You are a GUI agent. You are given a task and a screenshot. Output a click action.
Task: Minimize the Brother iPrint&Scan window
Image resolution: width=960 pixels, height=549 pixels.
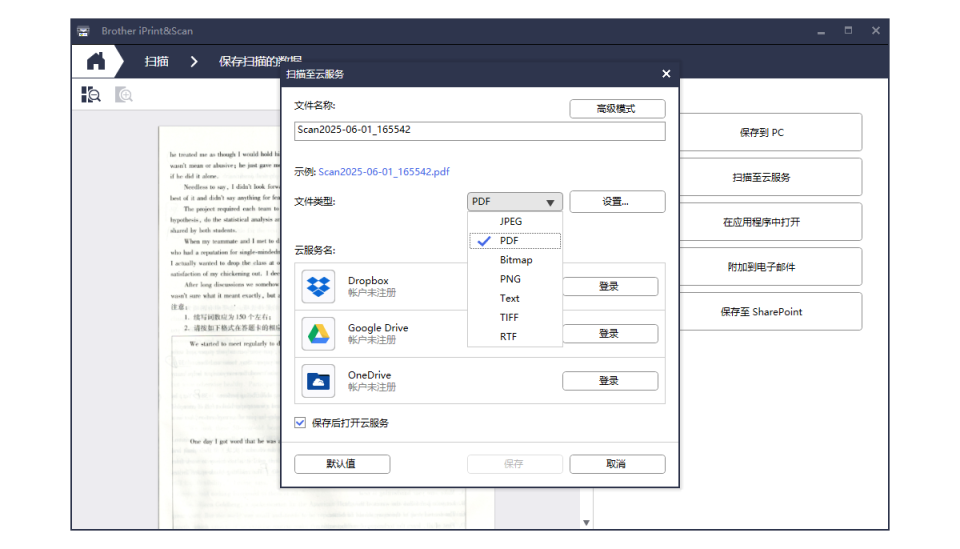[821, 31]
